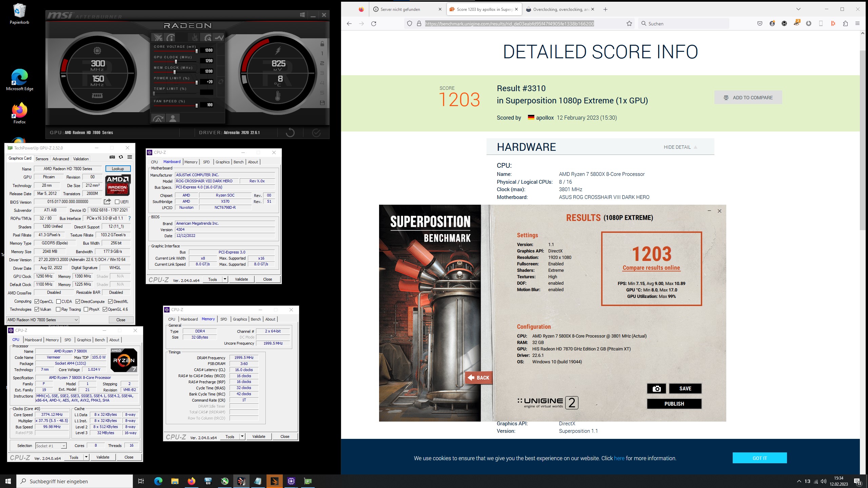
Task: Toggle OpenCL checkbox in GPU-Z
Action: pos(37,302)
